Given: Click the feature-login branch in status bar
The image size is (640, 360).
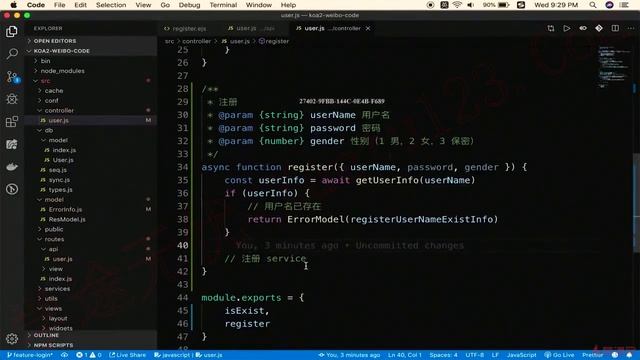Looking at the screenshot, I should tap(30, 355).
